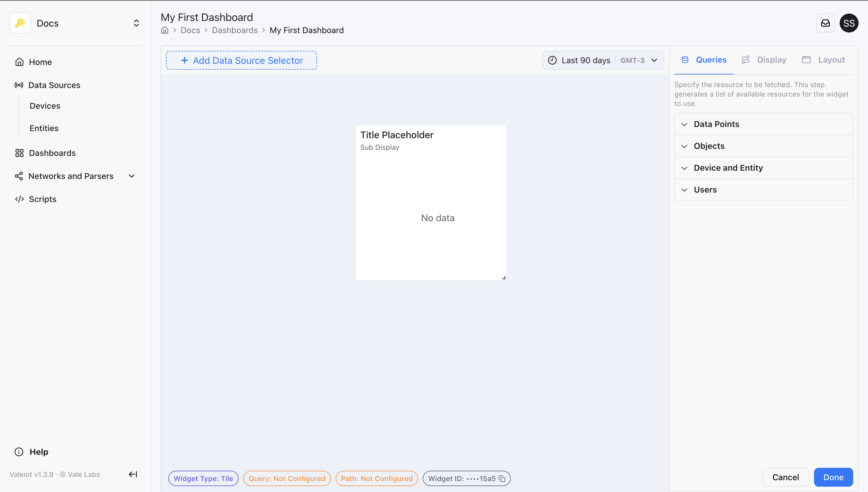Screen dimensions: 868x492
Task: Click the Scripts code icon in the sidebar
Action: tap(19, 199)
